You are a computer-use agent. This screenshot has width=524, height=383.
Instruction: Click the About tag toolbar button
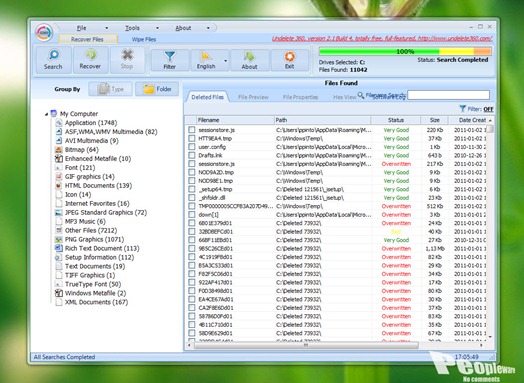pos(249,60)
